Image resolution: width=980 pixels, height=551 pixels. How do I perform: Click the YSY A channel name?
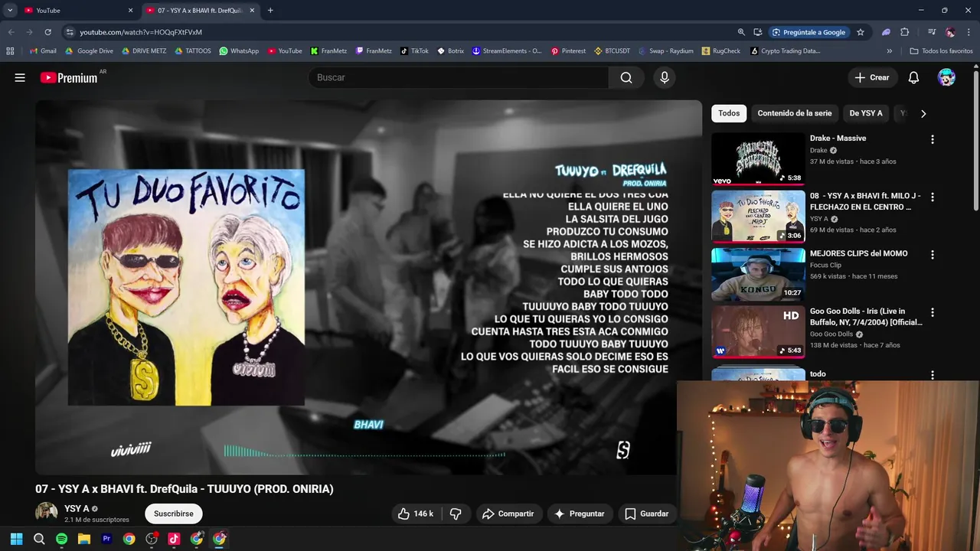click(77, 508)
